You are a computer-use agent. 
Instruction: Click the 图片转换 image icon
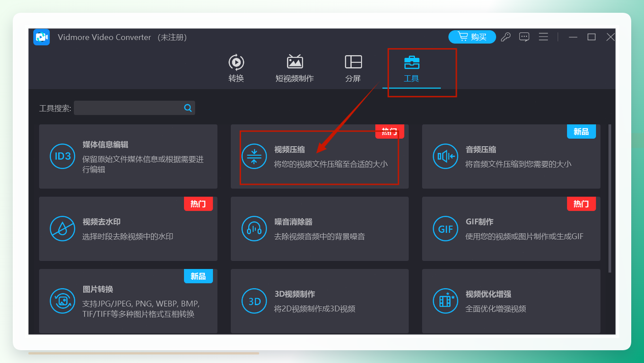[x=62, y=301]
